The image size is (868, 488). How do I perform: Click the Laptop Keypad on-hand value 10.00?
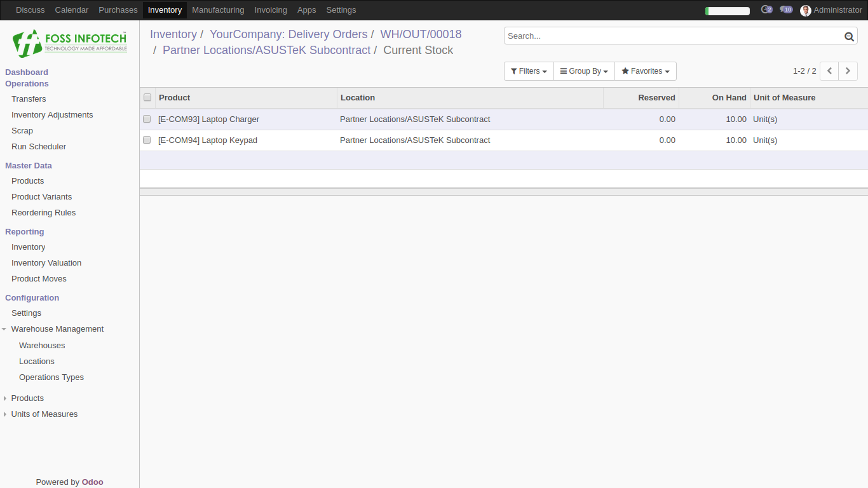[736, 140]
